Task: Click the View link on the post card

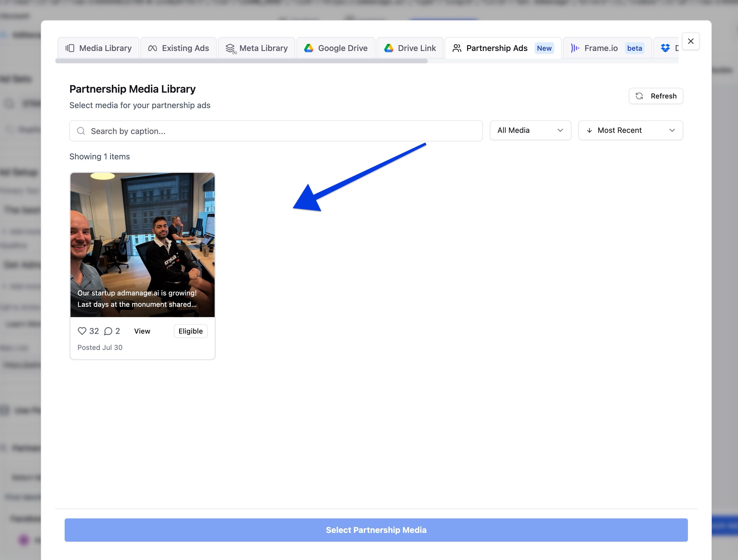Action: coord(142,331)
